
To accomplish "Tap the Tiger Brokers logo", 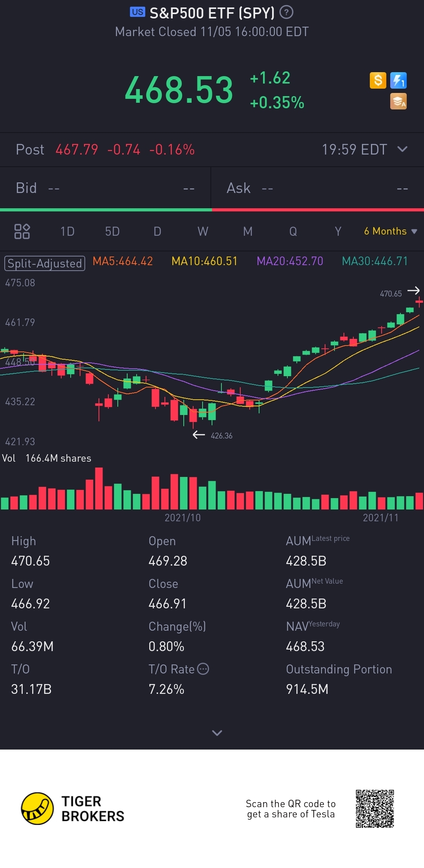I will 73,809.
